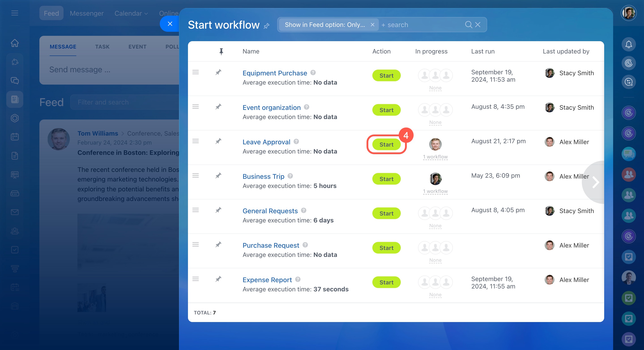Pin the Start workflow page title

[x=267, y=26]
